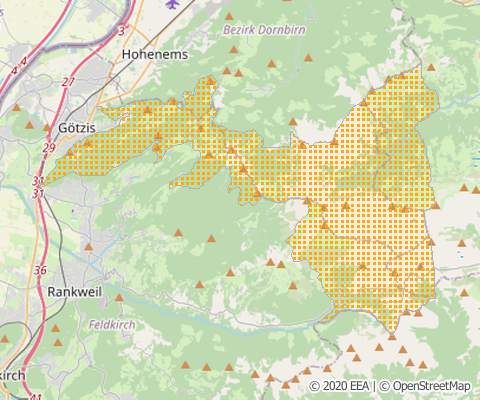The width and height of the screenshot is (480, 400).
Task: Select the Götzis town label
Action: (77, 128)
